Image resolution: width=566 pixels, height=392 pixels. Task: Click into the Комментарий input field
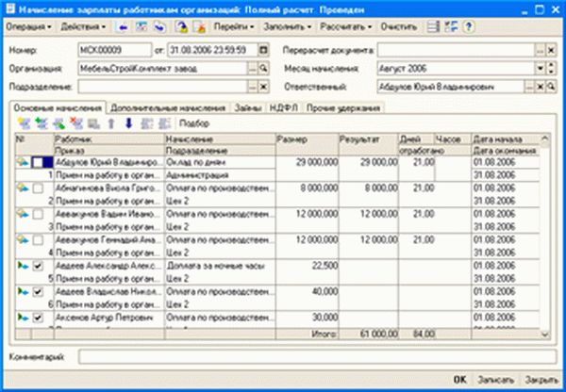coord(311,357)
